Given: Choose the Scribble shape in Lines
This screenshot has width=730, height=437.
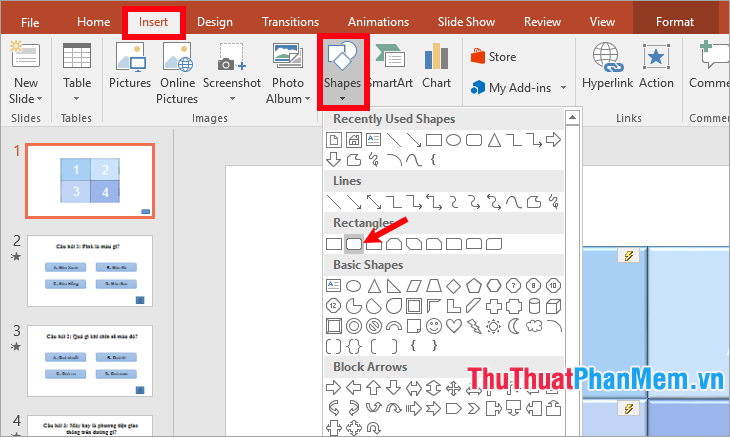Looking at the screenshot, I should tap(554, 202).
